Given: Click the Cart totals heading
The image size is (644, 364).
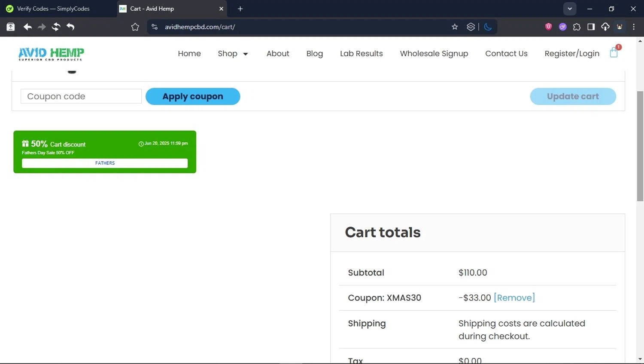Looking at the screenshot, I should (x=383, y=232).
